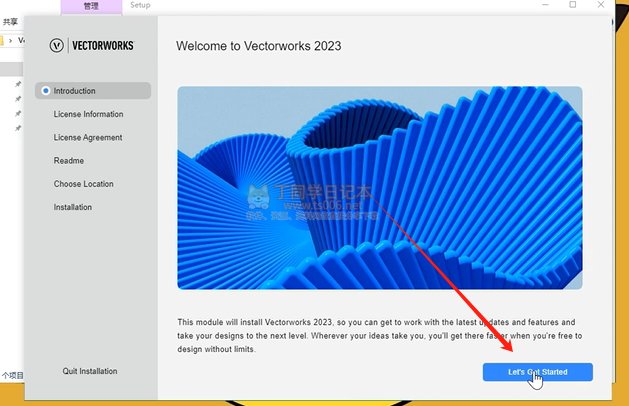Click the topmost pin icon in Quick access
629x406 pixels.
click(18, 84)
